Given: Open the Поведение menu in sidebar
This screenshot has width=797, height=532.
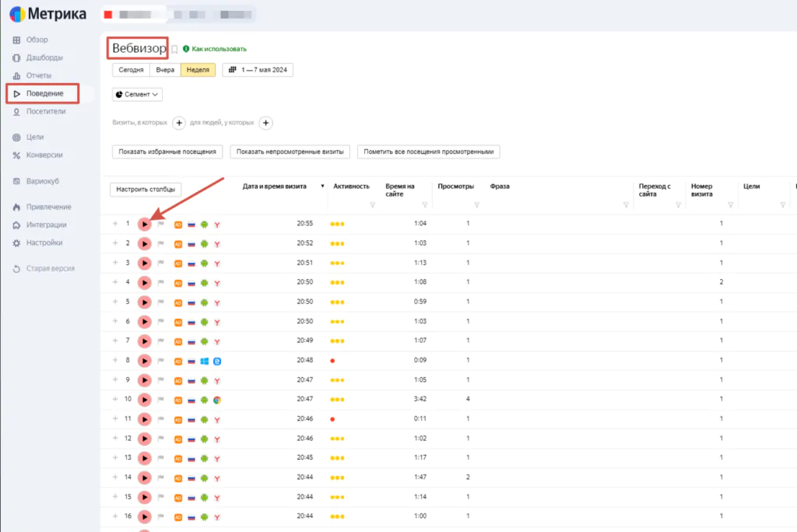Looking at the screenshot, I should pos(44,93).
